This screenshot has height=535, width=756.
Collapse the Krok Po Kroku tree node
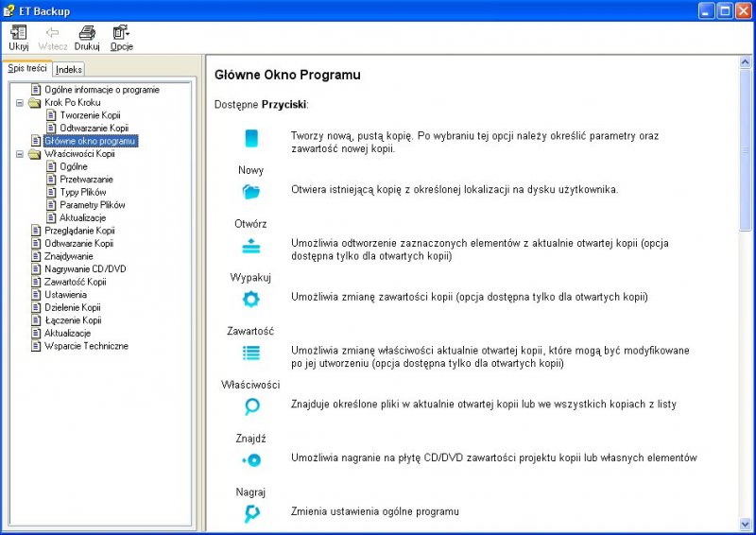20,102
